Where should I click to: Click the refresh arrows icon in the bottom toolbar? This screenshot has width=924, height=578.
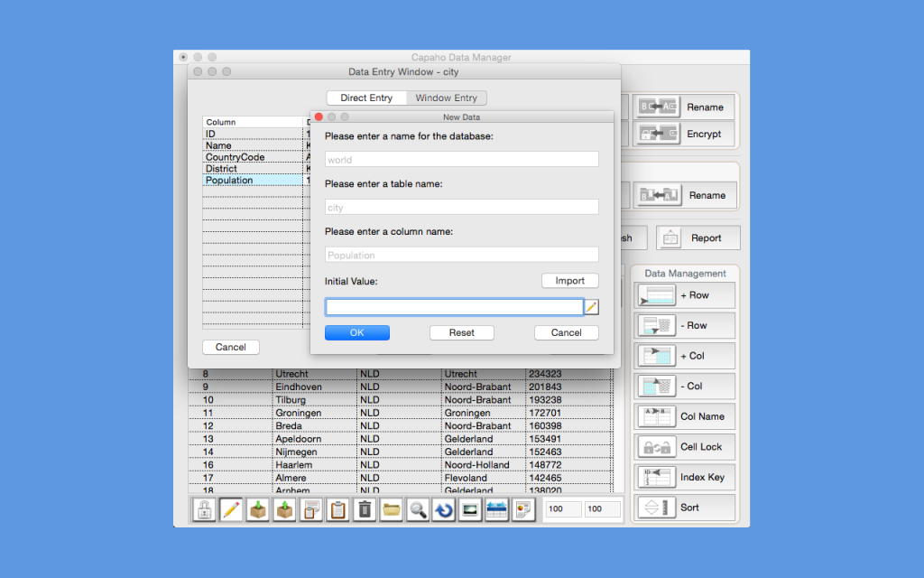[444, 509]
